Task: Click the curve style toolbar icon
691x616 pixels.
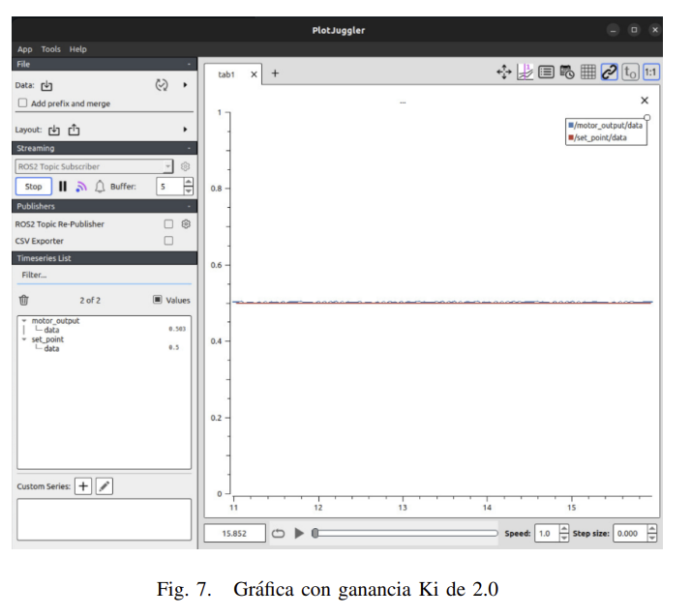Action: click(525, 72)
